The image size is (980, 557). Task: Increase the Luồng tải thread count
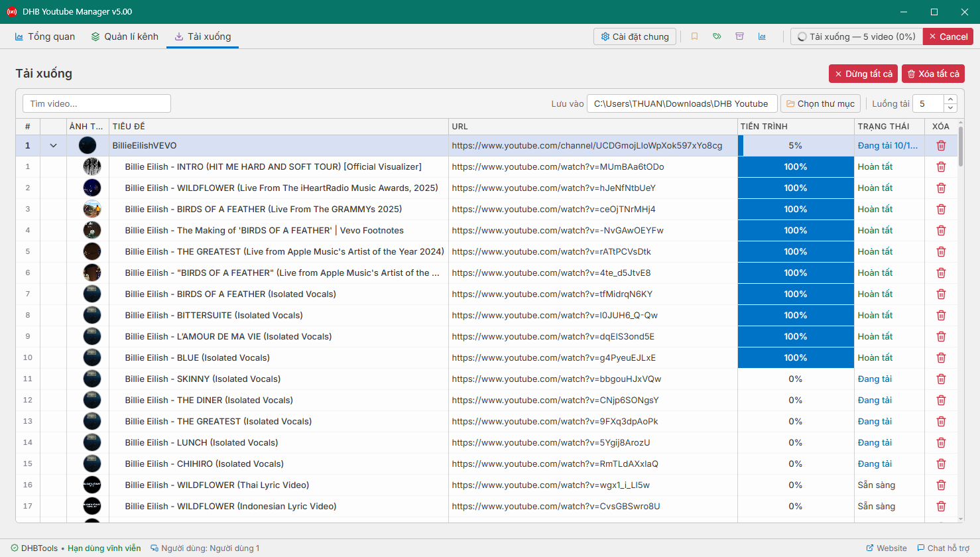tap(950, 99)
